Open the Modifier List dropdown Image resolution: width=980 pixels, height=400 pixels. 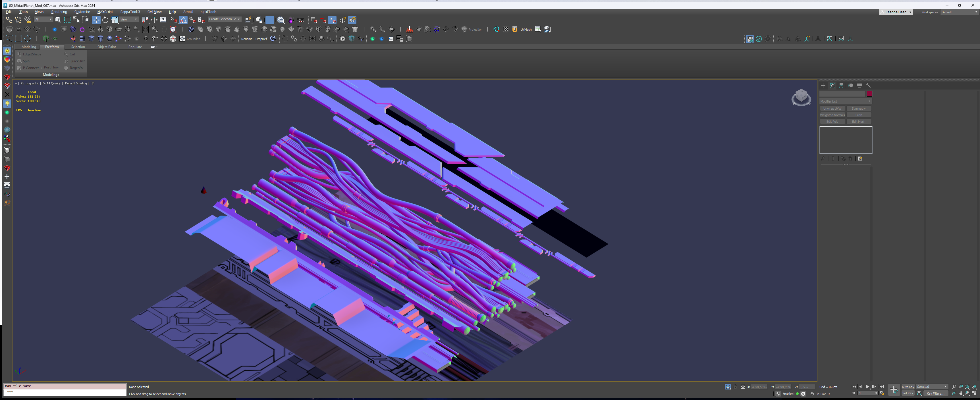point(845,101)
